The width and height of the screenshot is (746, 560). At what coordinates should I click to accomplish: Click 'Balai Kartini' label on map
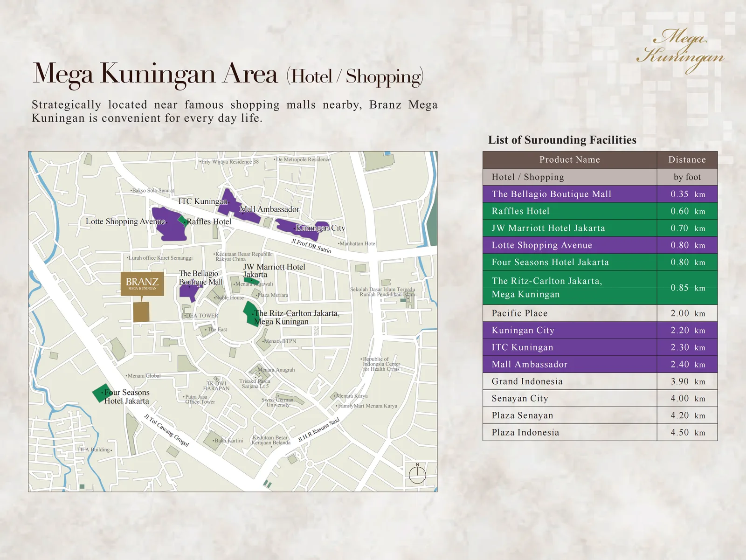pyautogui.click(x=228, y=441)
